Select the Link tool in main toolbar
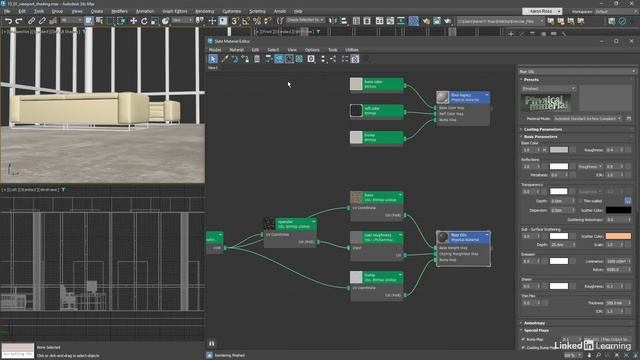Screen dimensions: 640x360 (31, 21)
